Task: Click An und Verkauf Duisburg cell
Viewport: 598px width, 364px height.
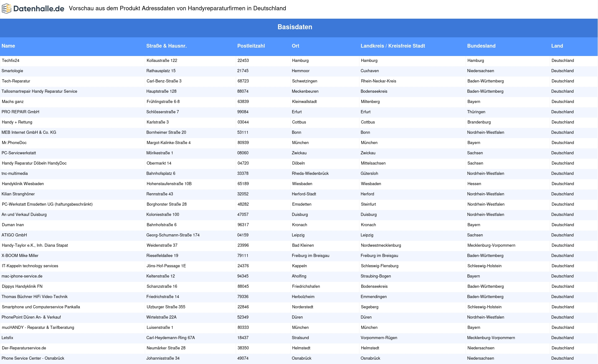Action: click(x=24, y=215)
